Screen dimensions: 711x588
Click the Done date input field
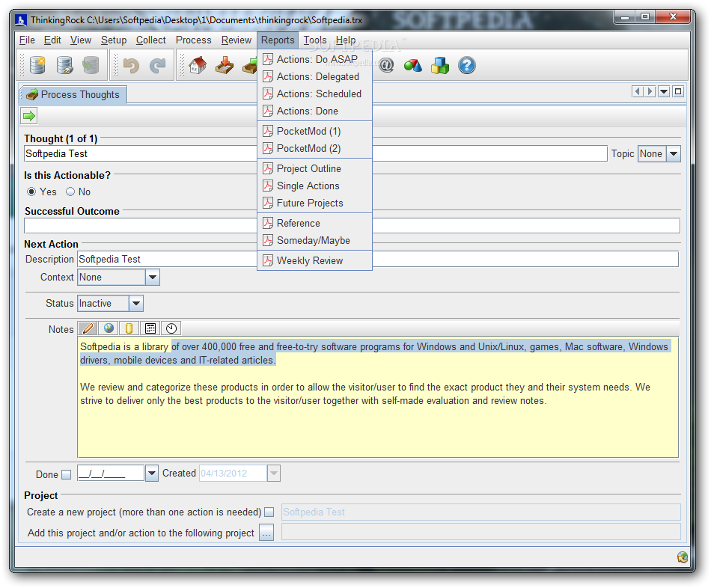pos(111,474)
